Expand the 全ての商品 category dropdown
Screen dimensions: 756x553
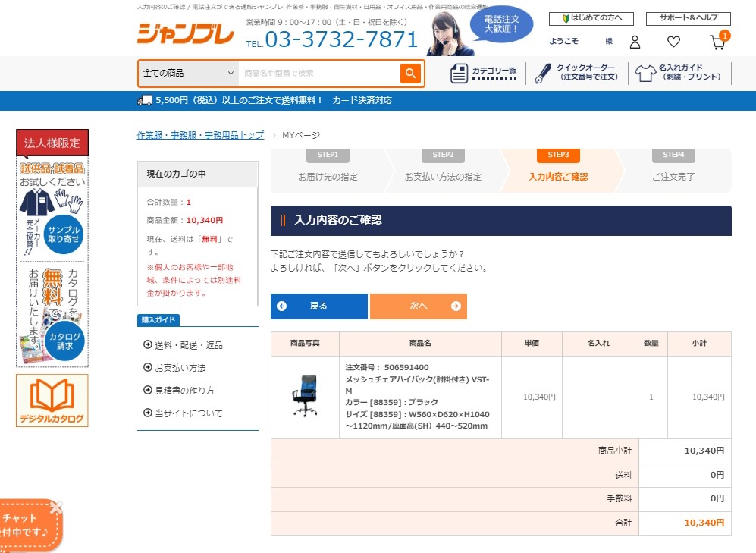188,74
